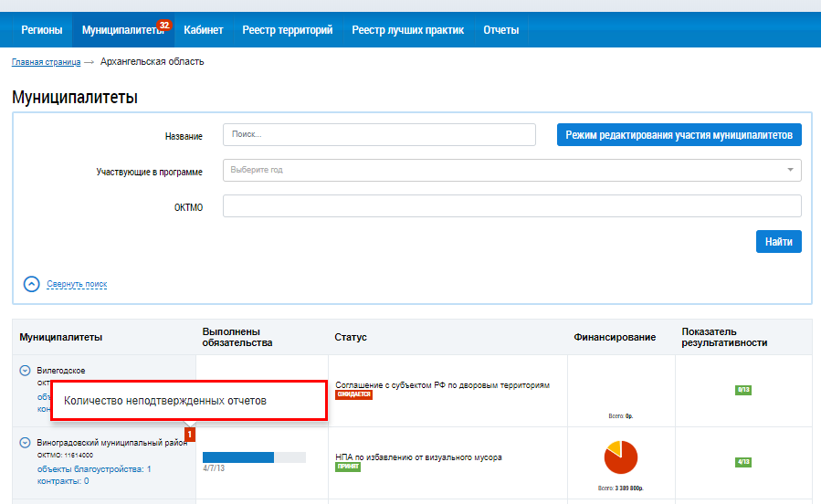The width and height of the screenshot is (821, 504).
Task: Click the Найти search button
Action: 778,241
